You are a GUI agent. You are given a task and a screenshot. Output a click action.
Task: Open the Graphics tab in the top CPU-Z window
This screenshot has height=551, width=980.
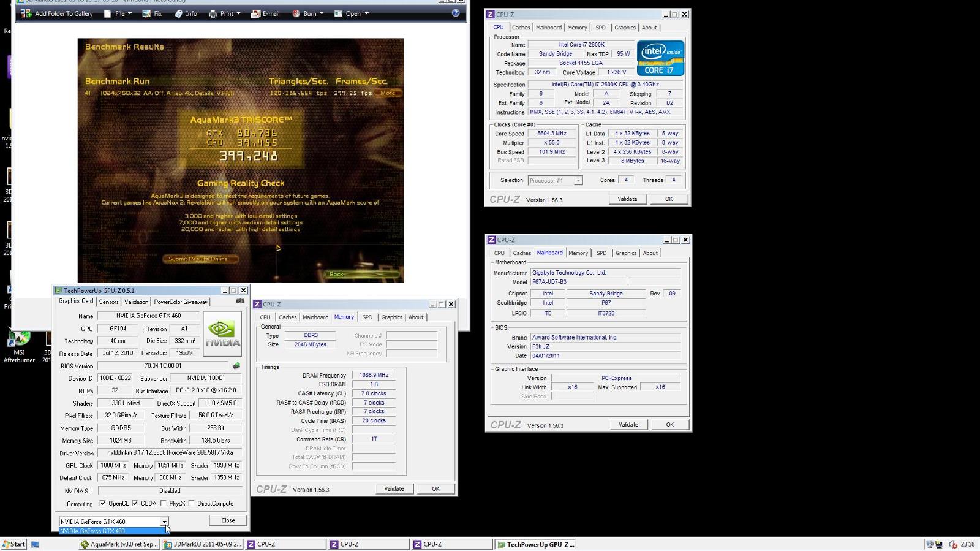625,28
